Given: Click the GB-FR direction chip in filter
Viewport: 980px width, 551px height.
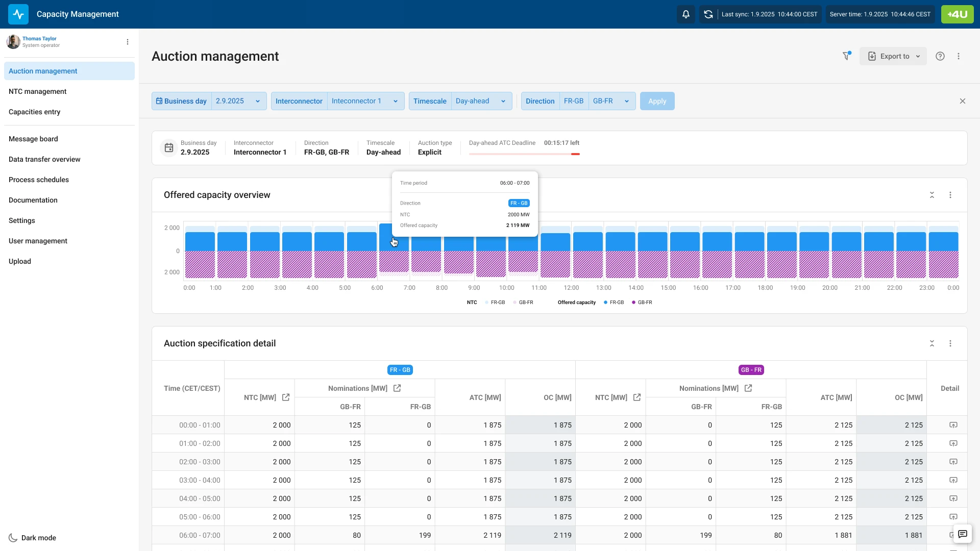Looking at the screenshot, I should (603, 101).
